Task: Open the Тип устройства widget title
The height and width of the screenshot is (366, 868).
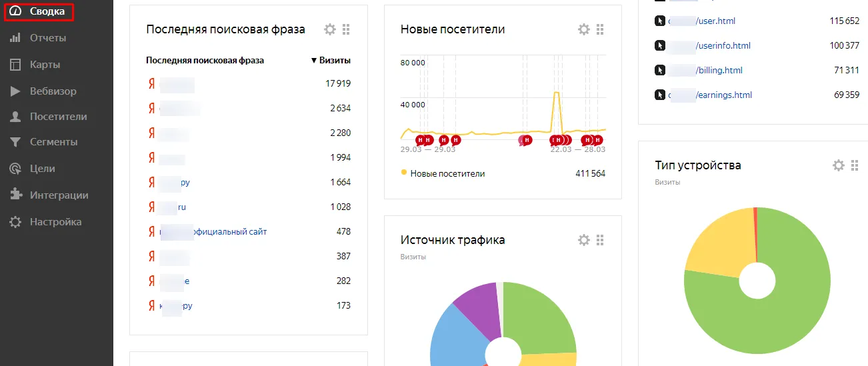Action: tap(698, 165)
